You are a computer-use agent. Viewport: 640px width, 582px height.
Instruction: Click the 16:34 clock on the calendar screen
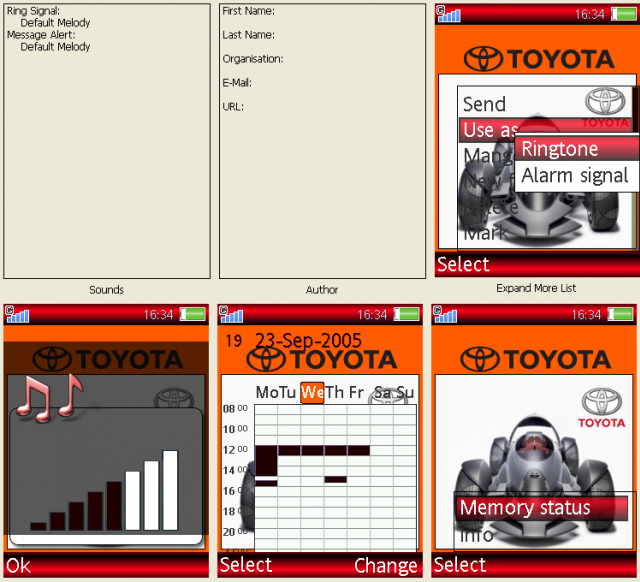[x=372, y=315]
